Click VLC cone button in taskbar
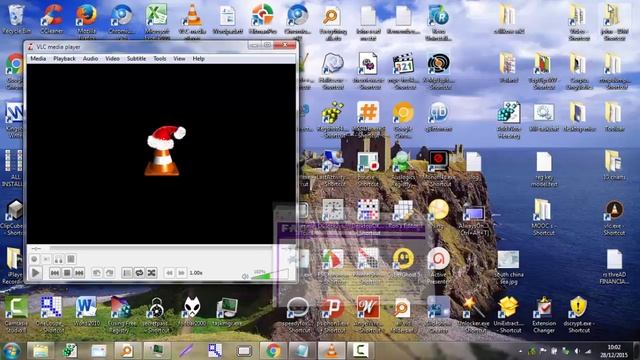Image resolution: width=640 pixels, height=360 pixels. pos(331,351)
